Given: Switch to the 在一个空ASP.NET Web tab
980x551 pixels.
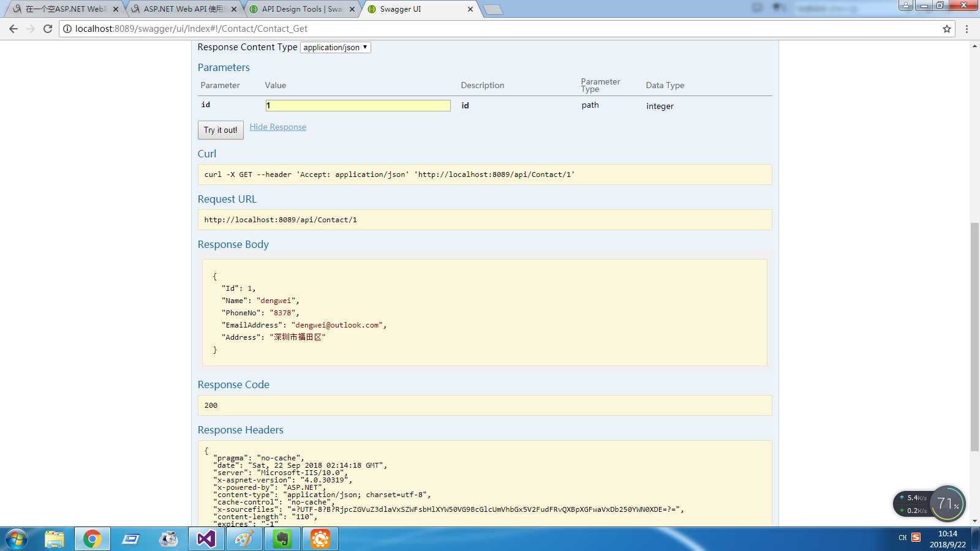Looking at the screenshot, I should click(x=64, y=9).
